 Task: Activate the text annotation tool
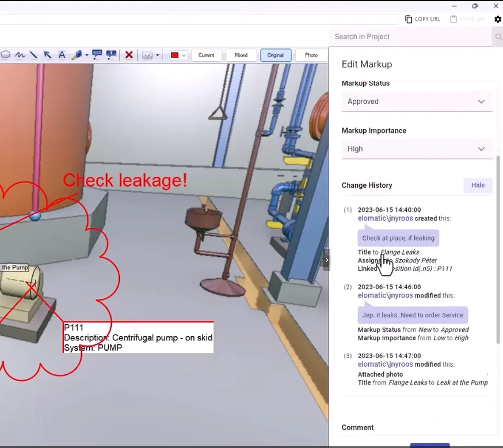pyautogui.click(x=62, y=55)
